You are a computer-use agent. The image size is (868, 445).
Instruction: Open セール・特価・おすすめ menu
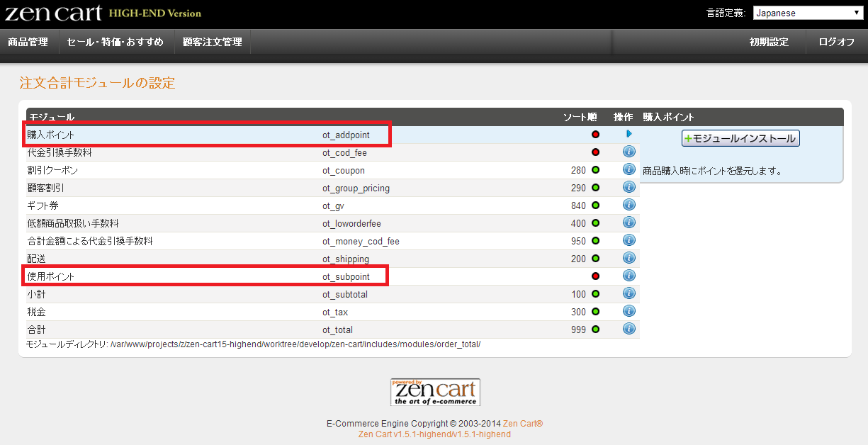pos(115,42)
